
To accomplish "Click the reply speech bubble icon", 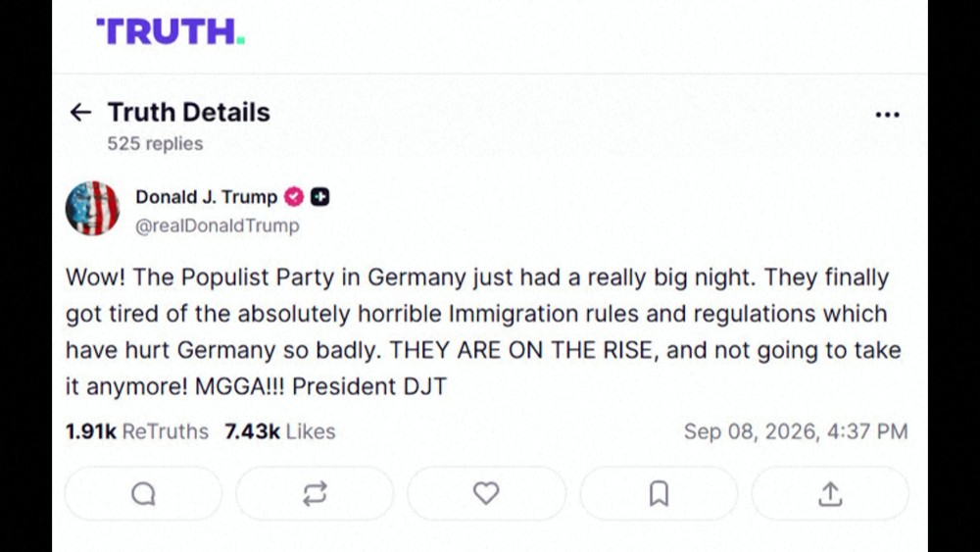I will (143, 494).
